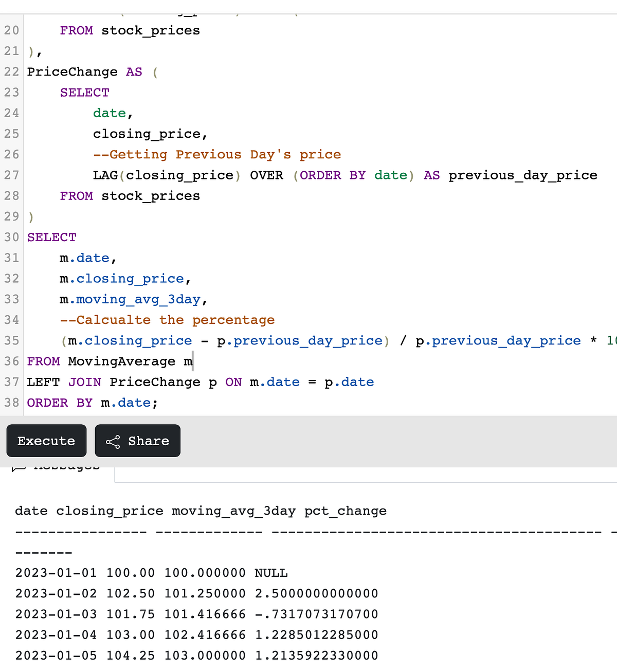
Task: Place cursor on the SELECT keyword at line 30
Action: click(51, 237)
